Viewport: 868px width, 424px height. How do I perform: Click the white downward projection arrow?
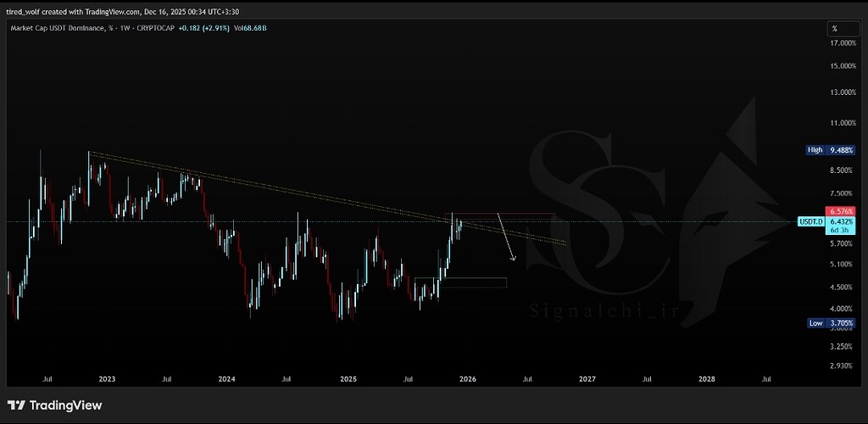[x=506, y=237]
